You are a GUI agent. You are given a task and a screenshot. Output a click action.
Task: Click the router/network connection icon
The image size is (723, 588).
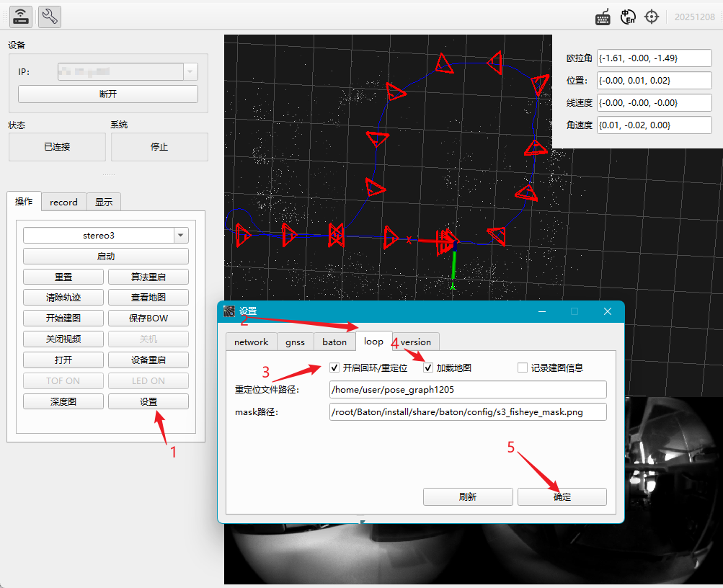pyautogui.click(x=21, y=17)
